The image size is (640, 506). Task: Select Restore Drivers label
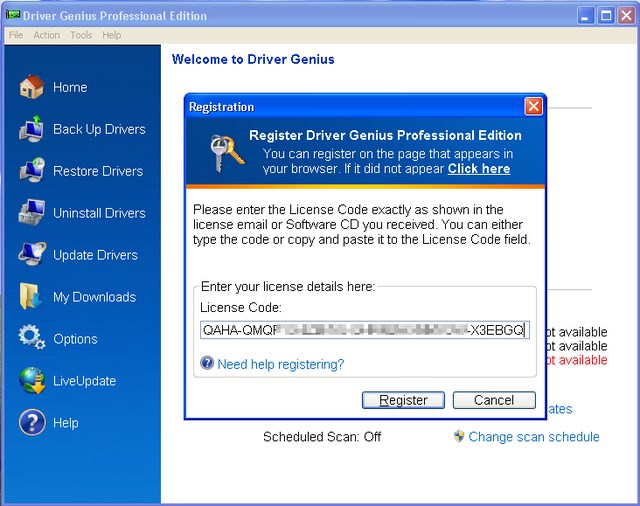[x=98, y=171]
